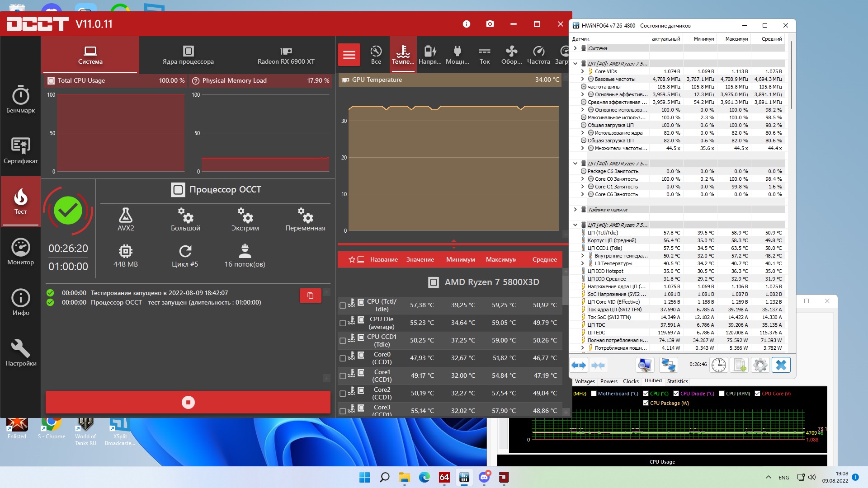This screenshot has width=868, height=488.
Task: Uncheck CPU Package (W) graph checkbox
Action: 646,403
